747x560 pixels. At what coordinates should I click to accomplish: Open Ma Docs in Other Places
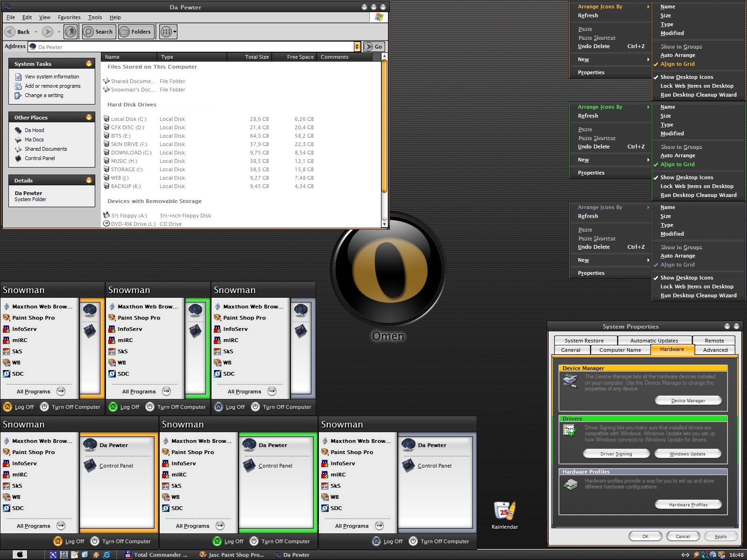(x=29, y=140)
